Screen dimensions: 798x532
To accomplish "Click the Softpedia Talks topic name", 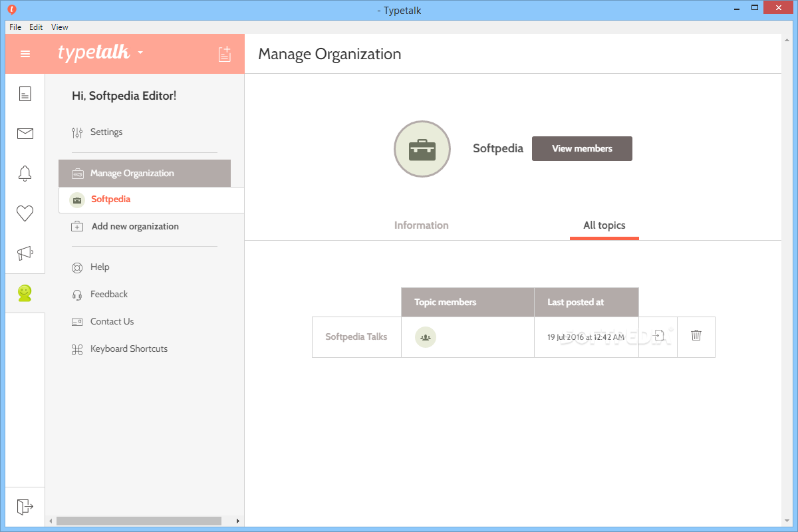I will coord(356,336).
